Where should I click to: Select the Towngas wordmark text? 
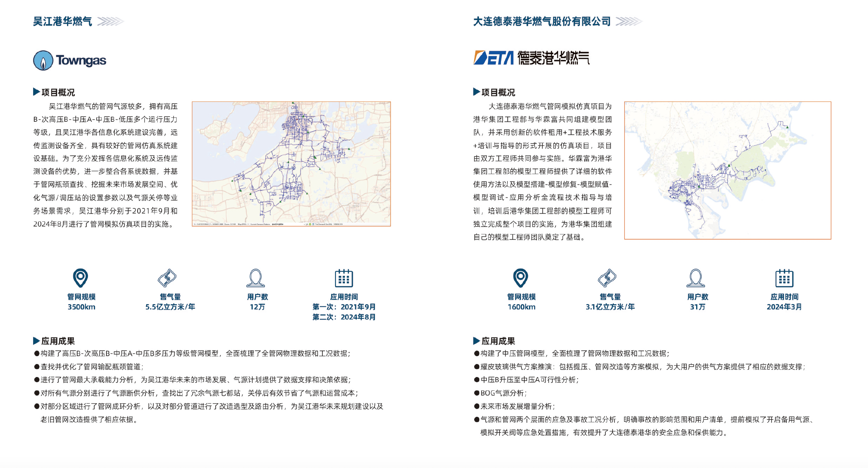(x=81, y=61)
